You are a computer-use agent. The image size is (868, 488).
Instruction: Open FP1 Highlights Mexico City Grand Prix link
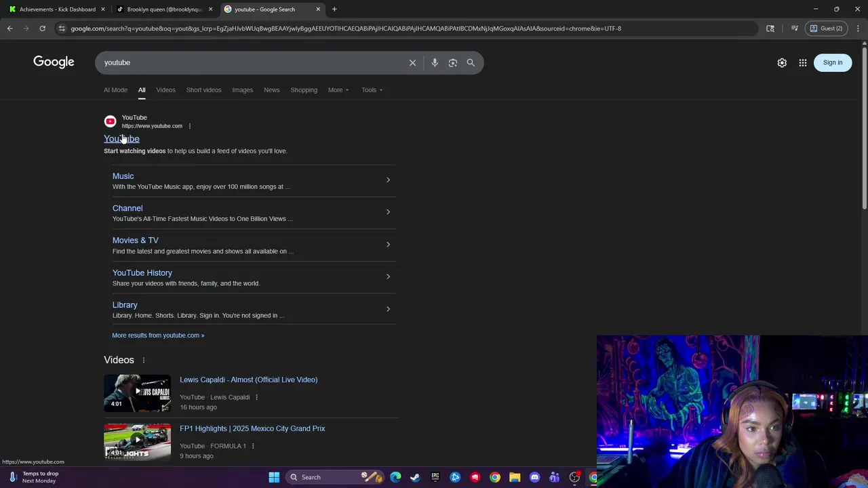252,428
